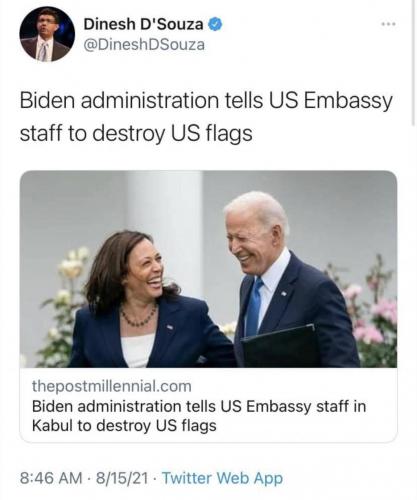Click the second line 'staff to destroy US flags'
Screen dimensions: 417x500
tap(136, 133)
